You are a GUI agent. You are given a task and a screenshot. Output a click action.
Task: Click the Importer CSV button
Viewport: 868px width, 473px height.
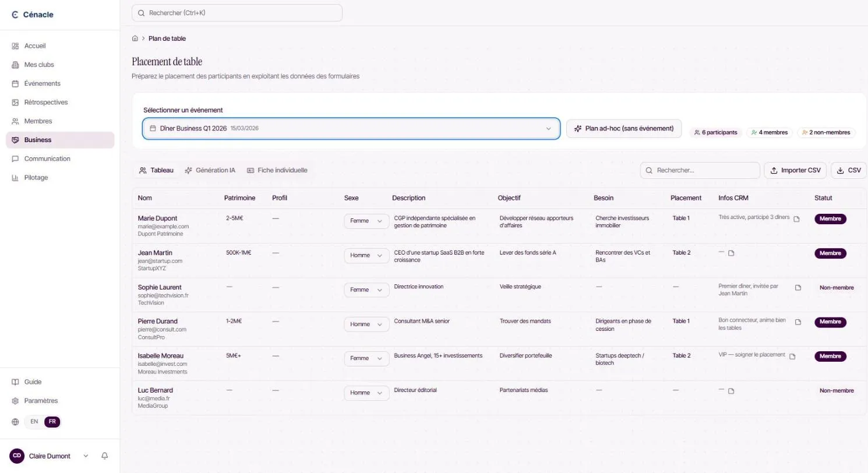795,171
